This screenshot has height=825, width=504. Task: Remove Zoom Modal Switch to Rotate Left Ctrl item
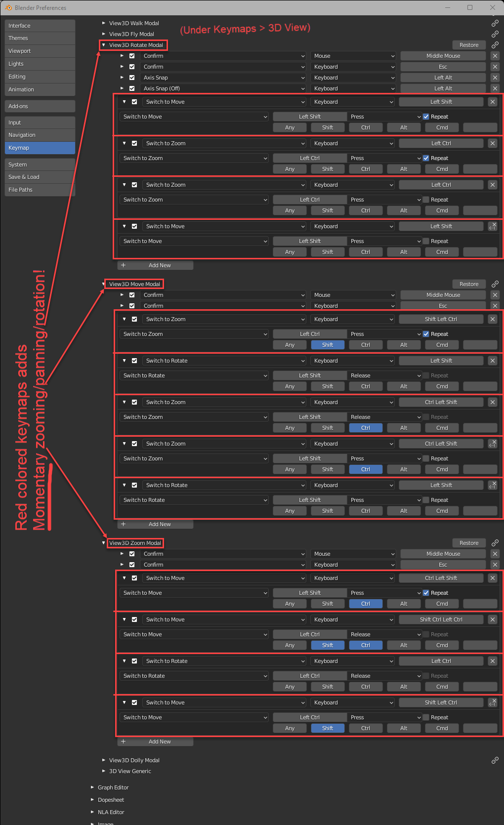[492, 661]
